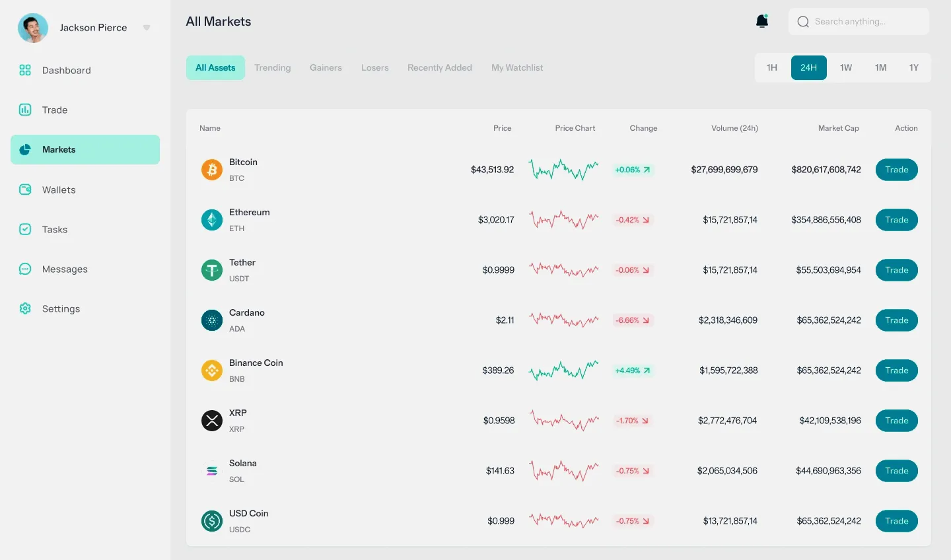Trade Bitcoin using its Trade button
The height and width of the screenshot is (560, 951).
897,170
